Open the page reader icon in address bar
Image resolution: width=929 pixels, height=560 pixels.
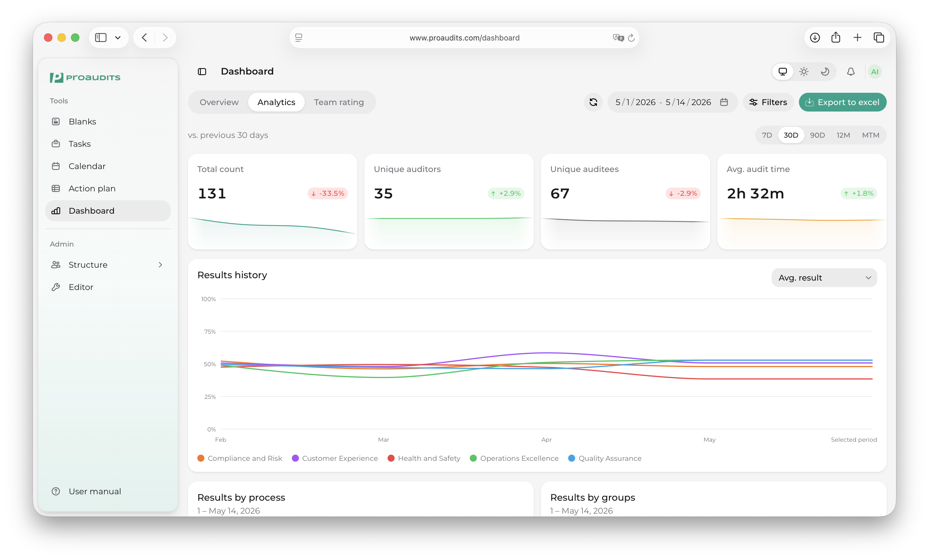299,38
